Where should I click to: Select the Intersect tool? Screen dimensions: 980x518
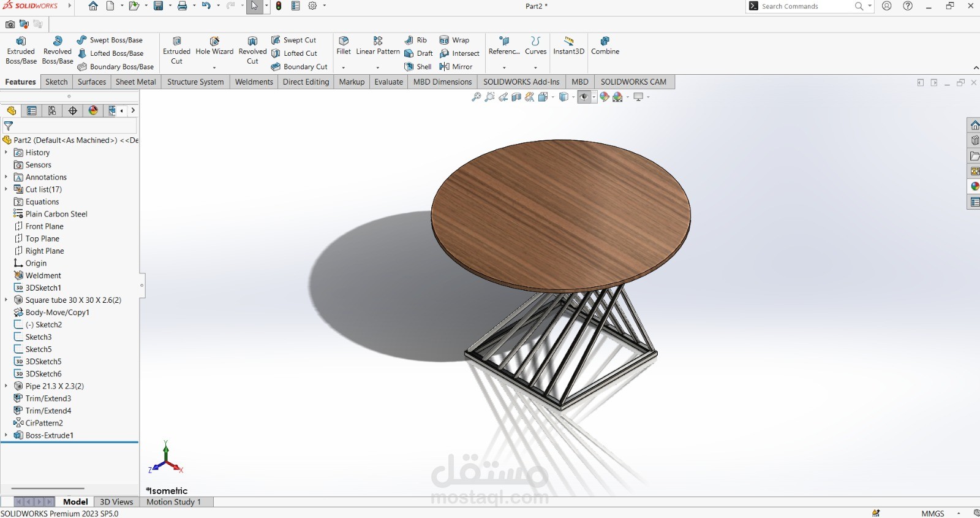coord(459,53)
